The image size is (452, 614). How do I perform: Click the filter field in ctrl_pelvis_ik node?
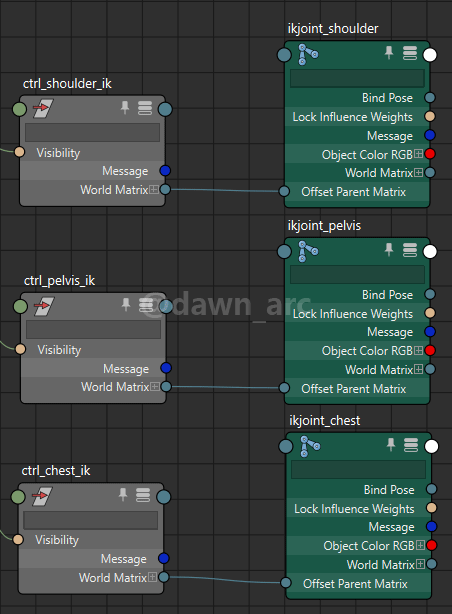pos(93,329)
